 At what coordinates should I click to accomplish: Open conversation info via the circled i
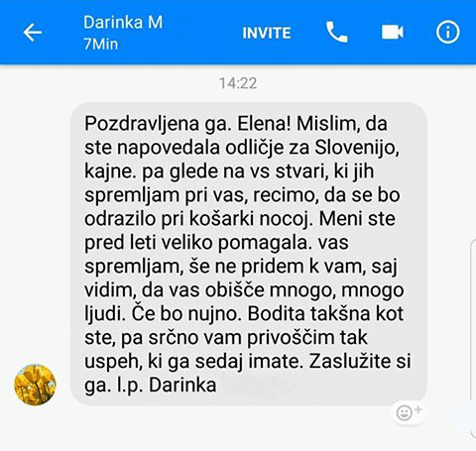pyautogui.click(x=448, y=32)
